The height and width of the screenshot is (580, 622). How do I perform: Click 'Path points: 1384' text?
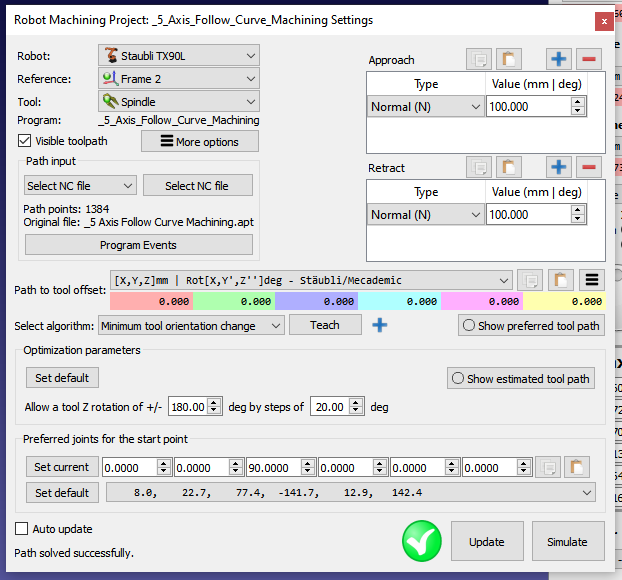click(66, 209)
